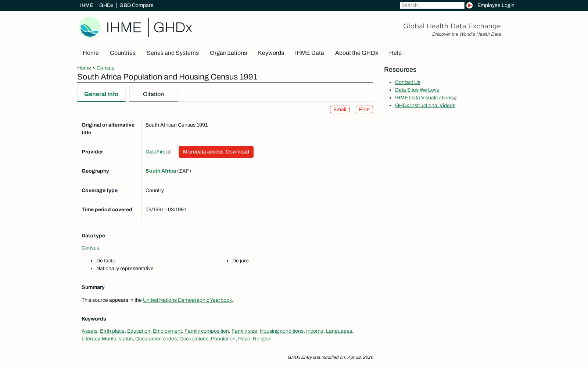Open the Population keyword link
The height and width of the screenshot is (368, 588).
coord(223,339)
